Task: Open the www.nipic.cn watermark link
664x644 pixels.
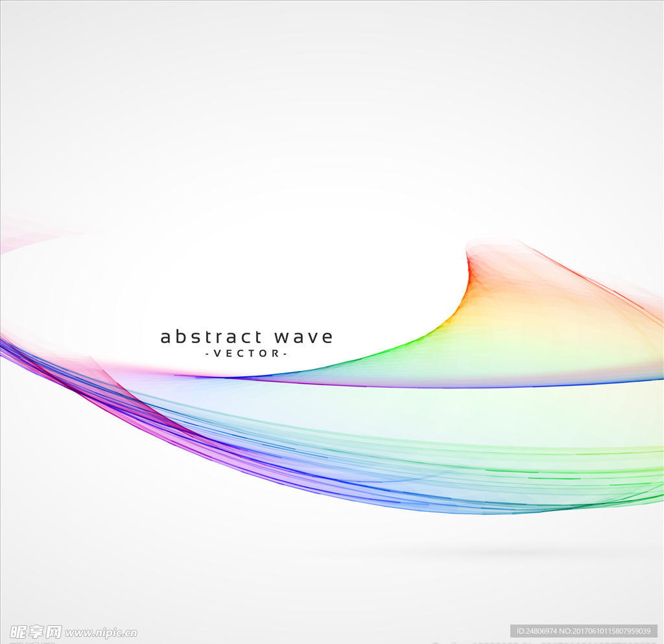Action: (x=101, y=632)
